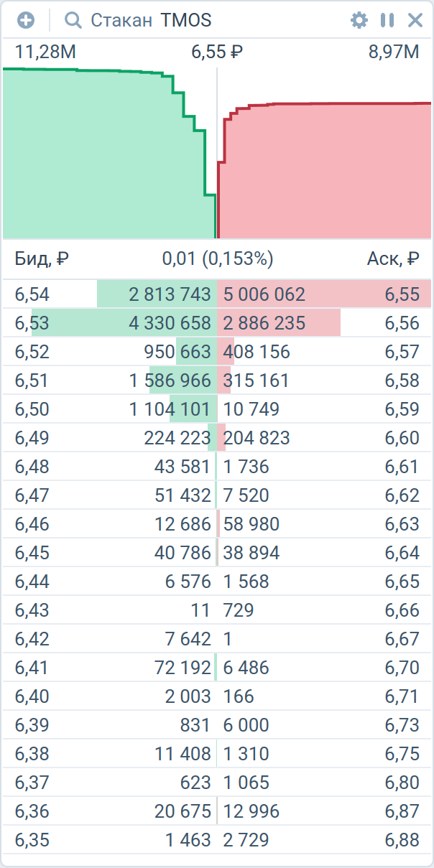Click the Бид column header
Image resolution: width=434 pixels, height=868 pixels.
(42, 258)
